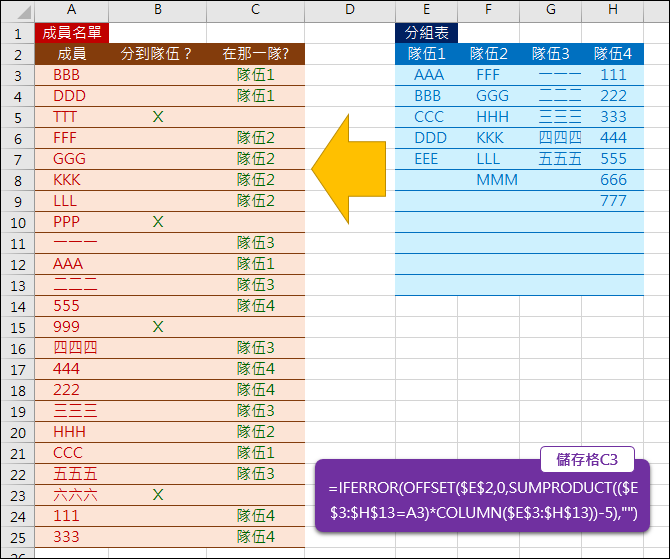This screenshot has height=559, width=670.
Task: Click the 隊伍2 header in 分組表
Action: click(x=488, y=54)
